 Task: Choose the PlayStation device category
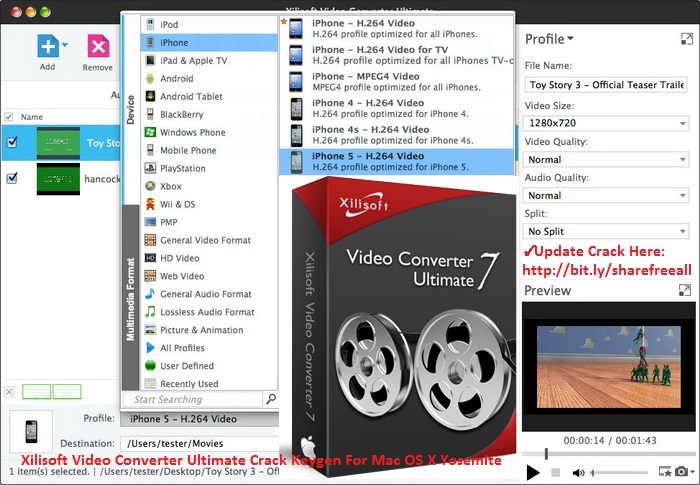tap(182, 168)
